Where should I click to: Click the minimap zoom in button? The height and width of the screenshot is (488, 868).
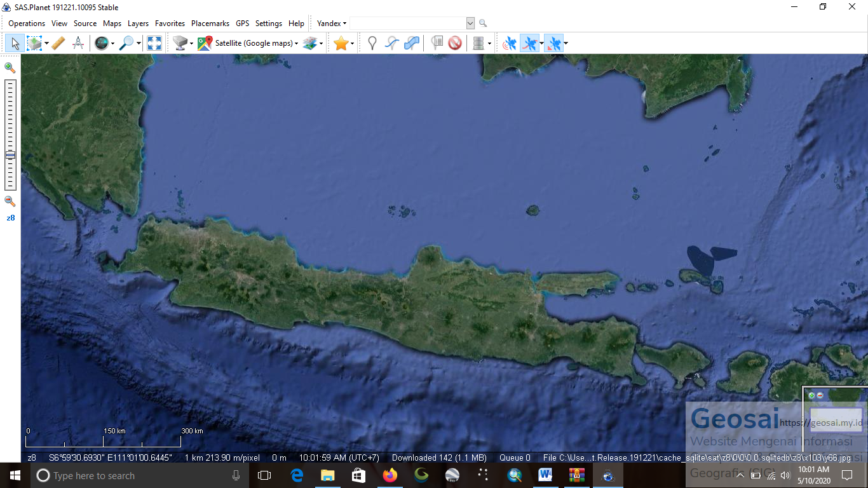click(811, 395)
